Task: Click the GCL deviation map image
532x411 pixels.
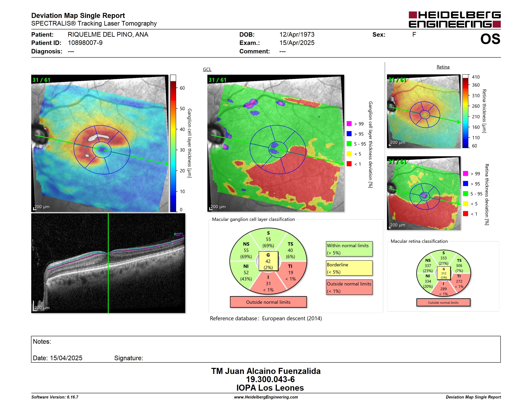Action: (x=275, y=143)
